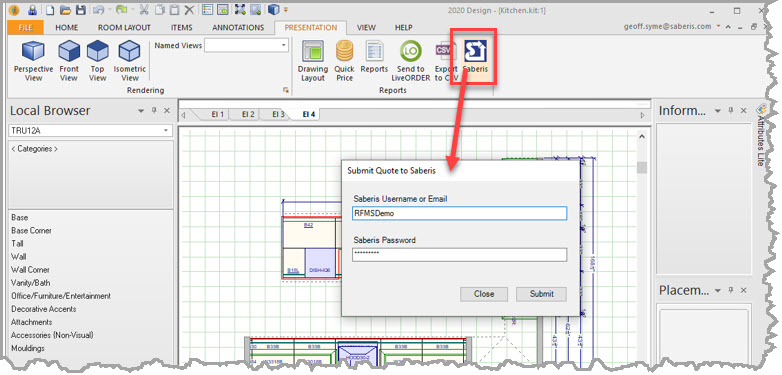Click the Saberis Password field
This screenshot has height=375, width=782.
pyautogui.click(x=459, y=254)
